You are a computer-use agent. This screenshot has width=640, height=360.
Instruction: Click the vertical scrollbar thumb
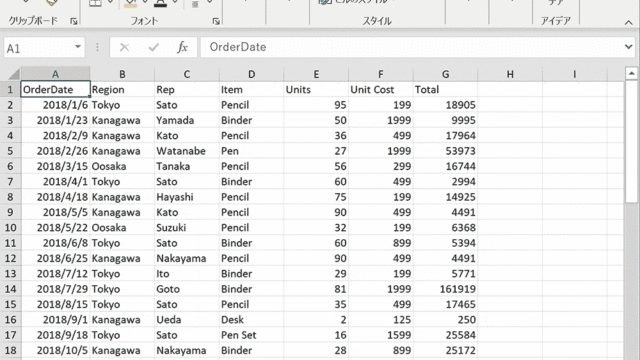631,141
